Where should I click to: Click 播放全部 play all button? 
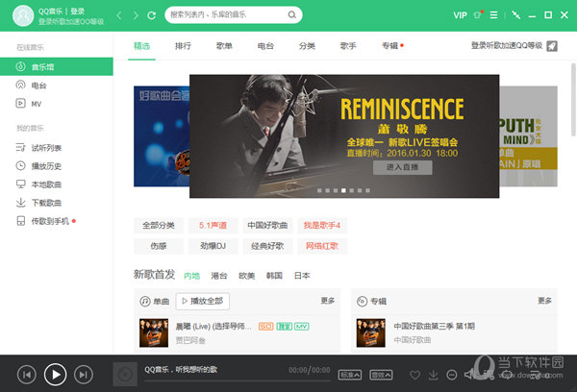(202, 301)
